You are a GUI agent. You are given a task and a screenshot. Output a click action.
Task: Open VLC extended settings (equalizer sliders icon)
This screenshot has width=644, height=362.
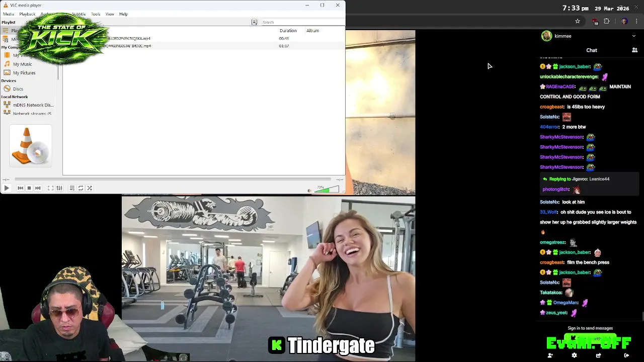pyautogui.click(x=59, y=188)
